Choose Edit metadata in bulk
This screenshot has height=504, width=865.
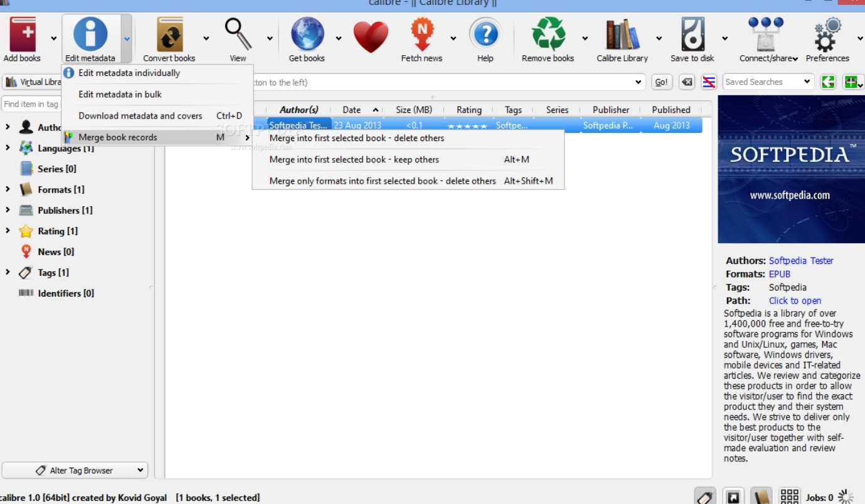(157, 94)
